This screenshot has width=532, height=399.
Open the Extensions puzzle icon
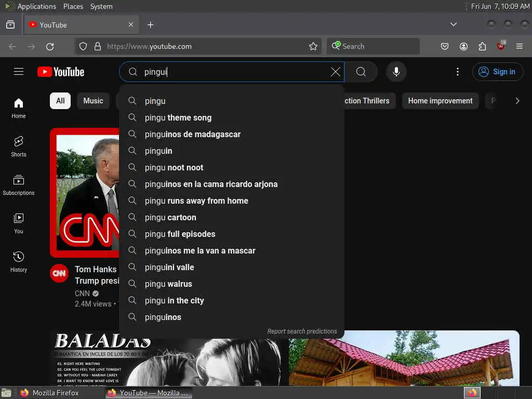tap(482, 46)
